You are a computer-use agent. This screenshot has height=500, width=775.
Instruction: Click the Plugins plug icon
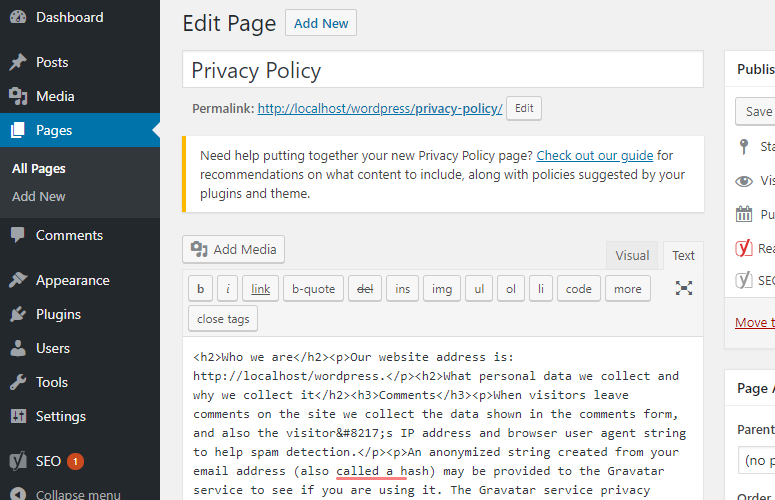(18, 314)
